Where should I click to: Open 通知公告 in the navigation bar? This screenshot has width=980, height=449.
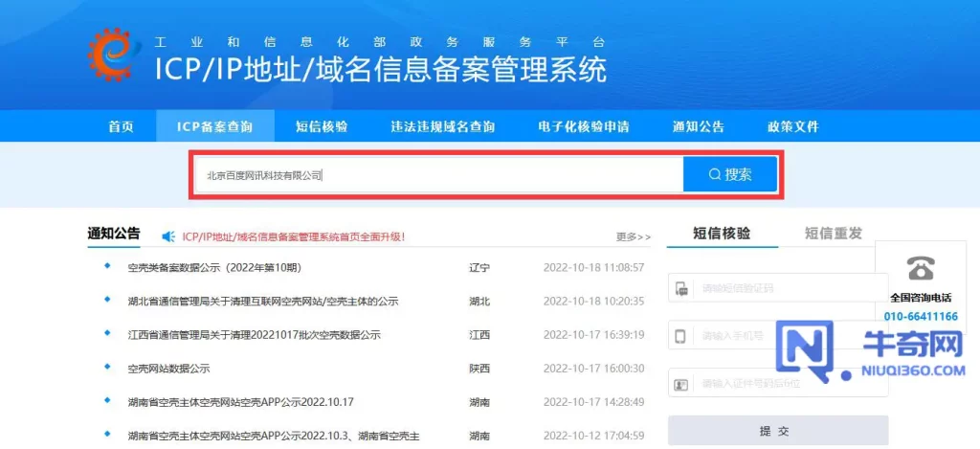tap(699, 127)
